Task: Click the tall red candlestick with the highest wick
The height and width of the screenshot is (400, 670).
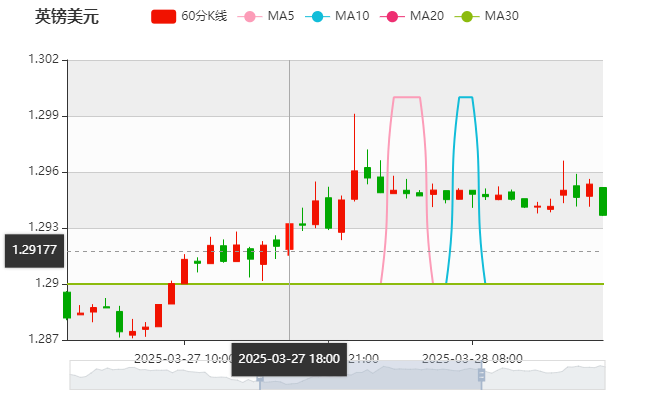Action: tap(354, 184)
